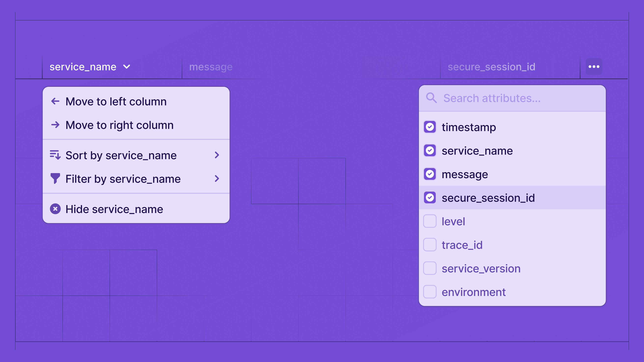Click the Search attributes input field

pyautogui.click(x=513, y=98)
